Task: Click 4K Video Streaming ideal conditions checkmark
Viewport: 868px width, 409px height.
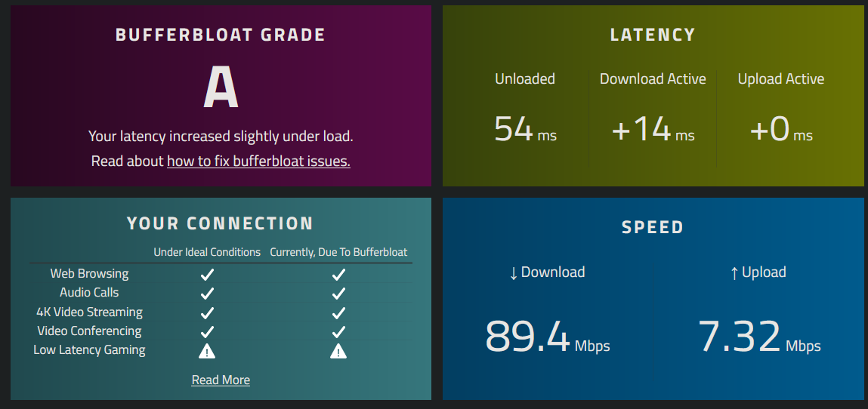Action: click(x=207, y=313)
